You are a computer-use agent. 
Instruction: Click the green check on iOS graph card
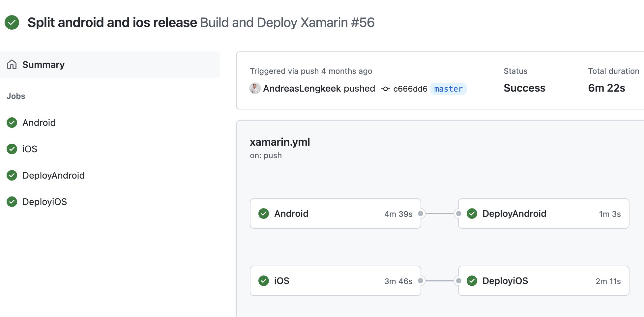[264, 281]
